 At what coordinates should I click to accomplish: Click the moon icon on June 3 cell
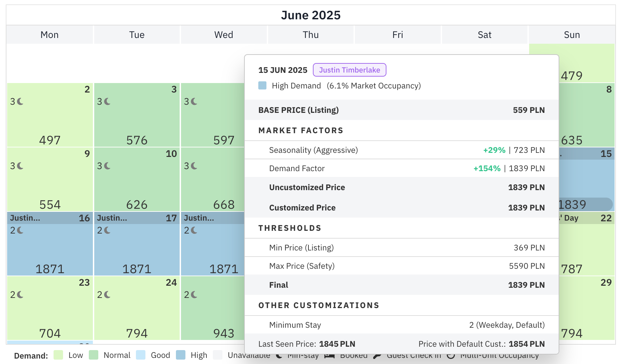[x=107, y=101]
